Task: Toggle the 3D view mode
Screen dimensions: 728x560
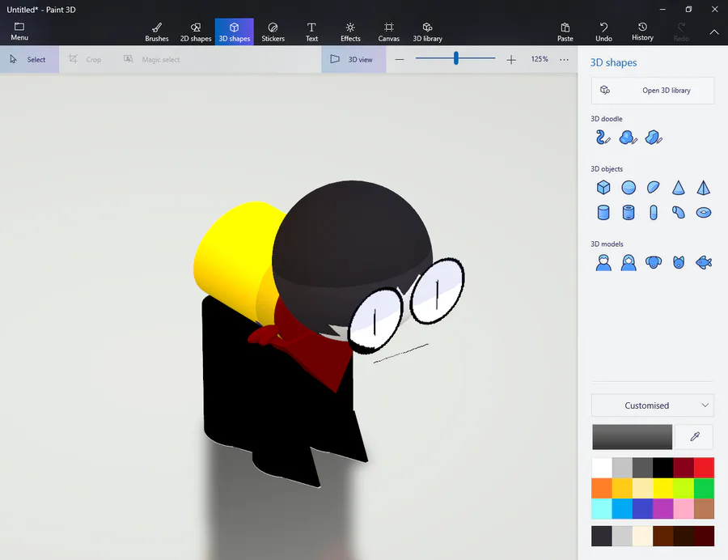Action: 353,59
